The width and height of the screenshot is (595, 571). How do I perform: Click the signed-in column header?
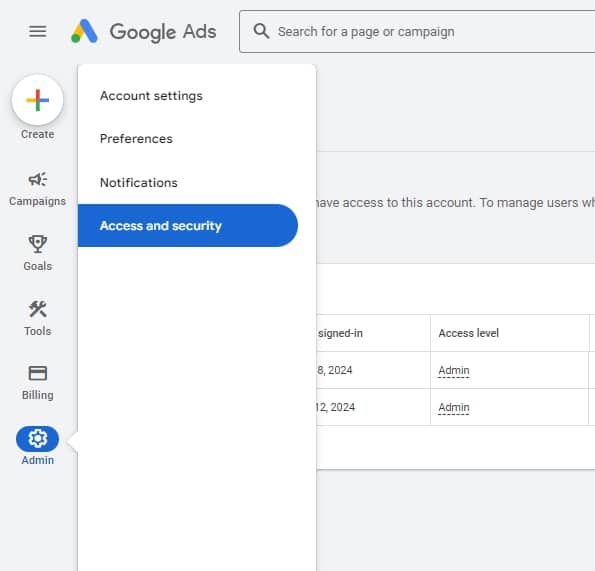(x=340, y=333)
